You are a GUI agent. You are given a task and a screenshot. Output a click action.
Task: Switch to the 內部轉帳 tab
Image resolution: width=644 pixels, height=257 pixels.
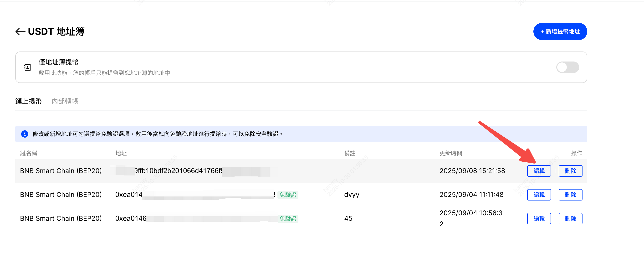pyautogui.click(x=65, y=101)
